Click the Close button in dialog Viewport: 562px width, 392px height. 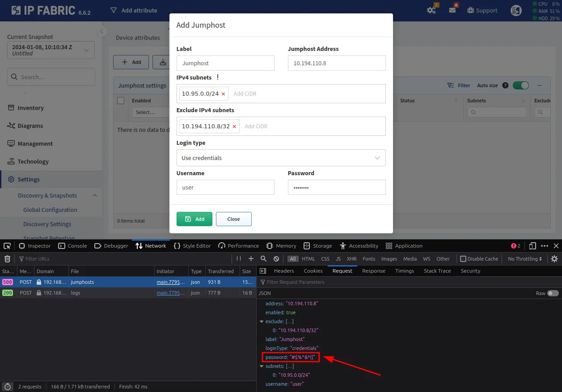(233, 219)
